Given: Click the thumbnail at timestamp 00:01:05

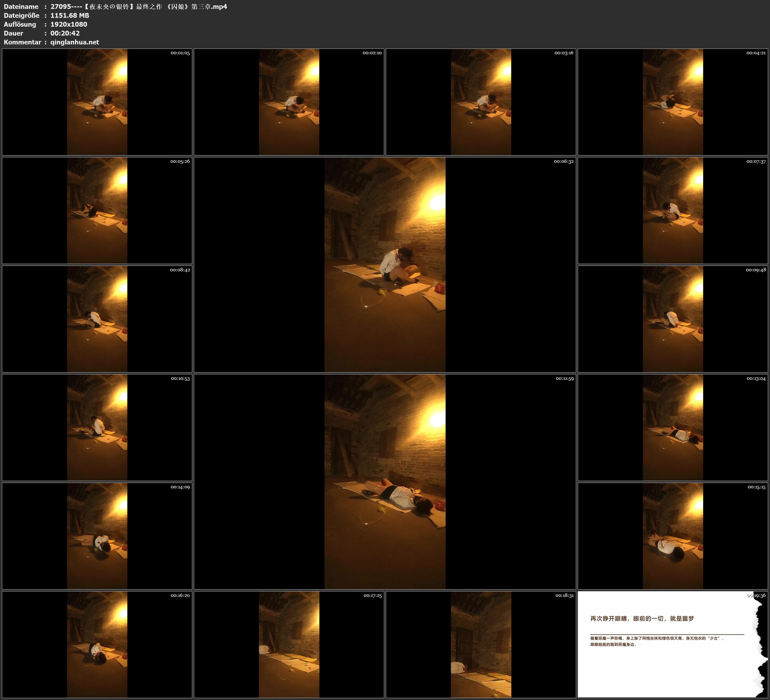Looking at the screenshot, I should (97, 102).
